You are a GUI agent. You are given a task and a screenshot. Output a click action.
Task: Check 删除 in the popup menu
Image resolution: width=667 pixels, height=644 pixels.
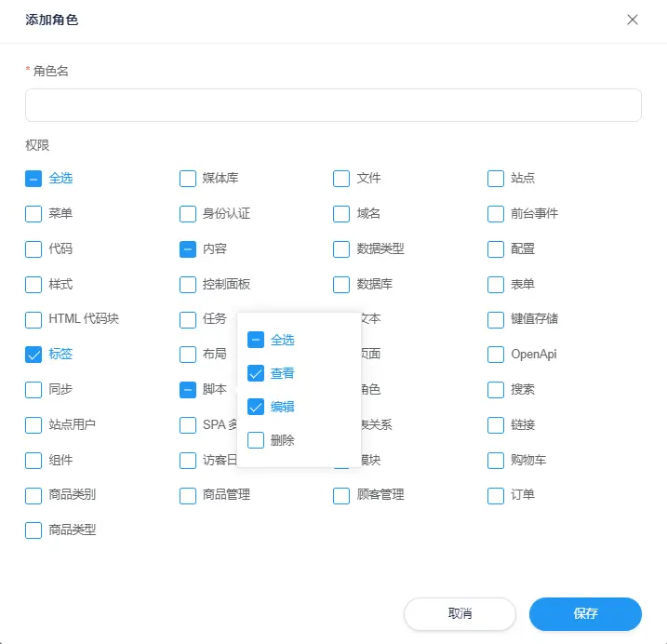point(256,441)
